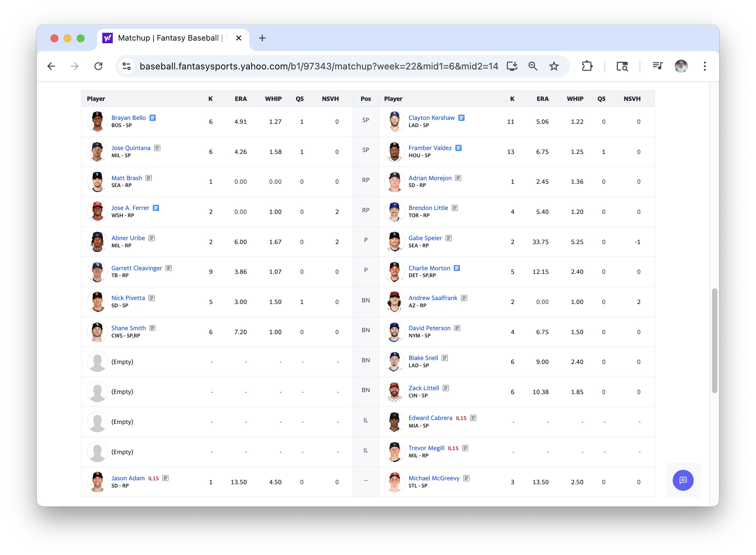
Task: Bookmark this page with star icon
Action: (x=554, y=66)
